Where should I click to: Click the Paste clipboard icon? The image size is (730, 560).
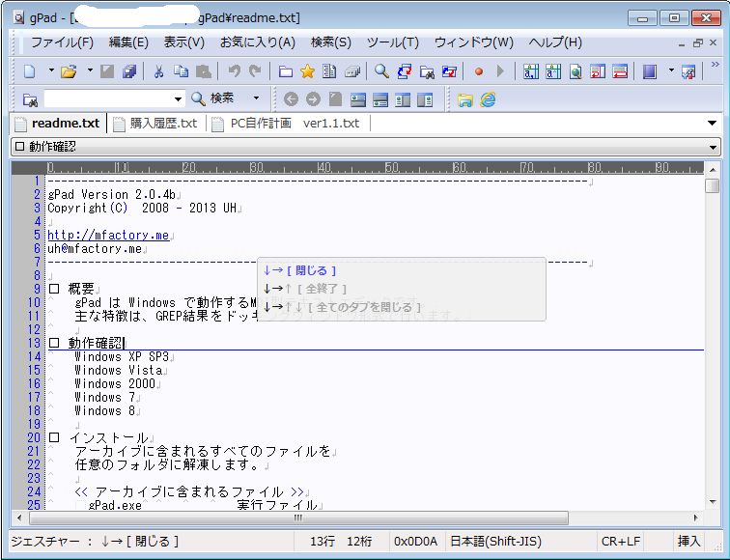[204, 71]
